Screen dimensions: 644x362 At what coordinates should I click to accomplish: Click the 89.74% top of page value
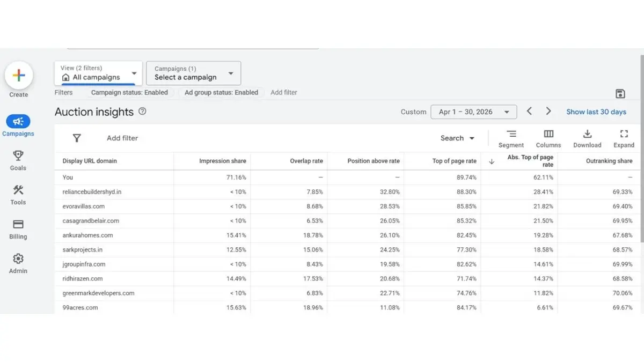tap(467, 177)
